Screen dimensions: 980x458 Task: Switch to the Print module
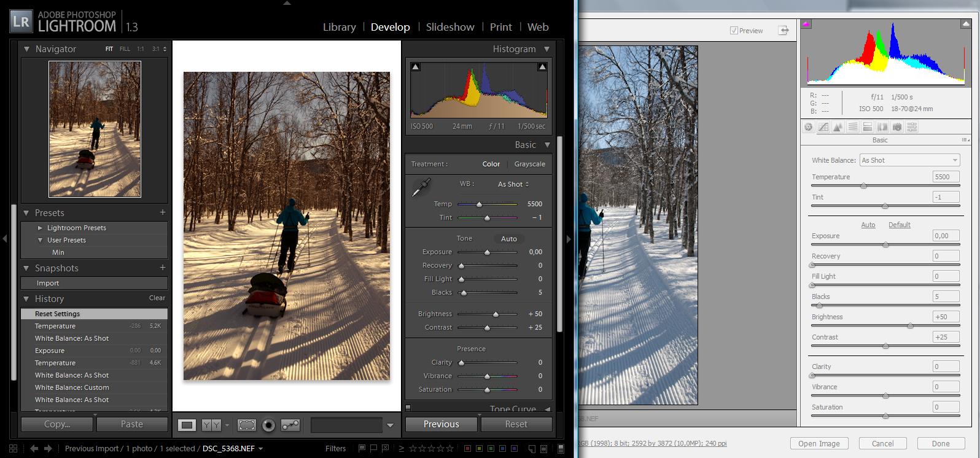501,27
